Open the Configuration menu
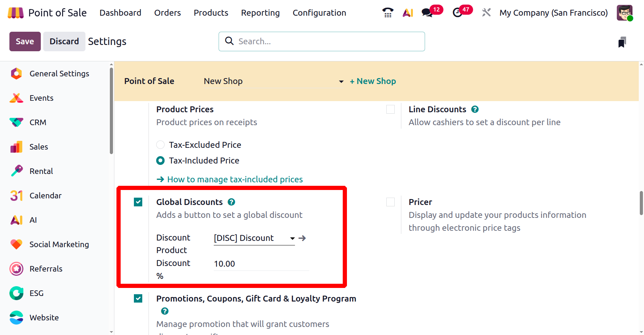This screenshot has width=644, height=335. [x=319, y=13]
